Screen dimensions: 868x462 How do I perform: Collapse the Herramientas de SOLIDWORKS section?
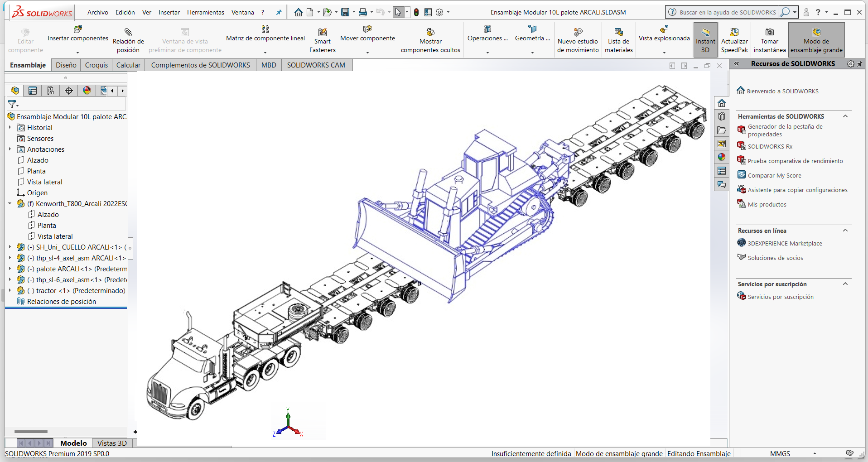coord(845,116)
